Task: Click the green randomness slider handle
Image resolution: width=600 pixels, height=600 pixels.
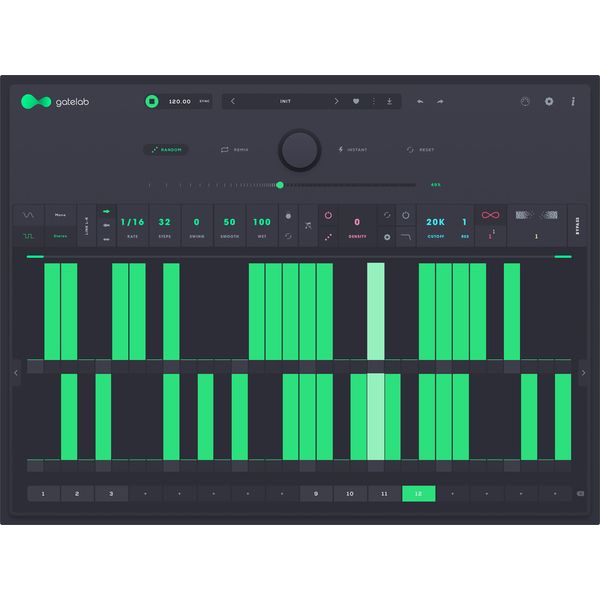Action: [280, 185]
